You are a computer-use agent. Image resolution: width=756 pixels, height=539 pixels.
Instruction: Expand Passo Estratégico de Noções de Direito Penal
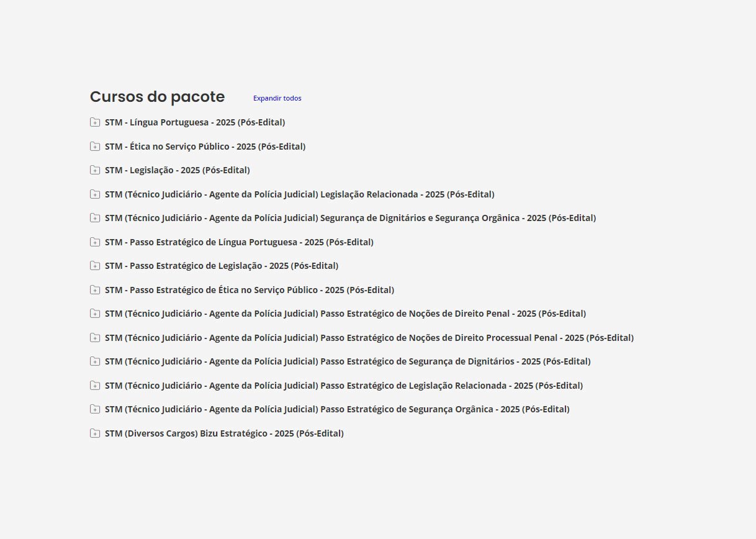tap(345, 314)
